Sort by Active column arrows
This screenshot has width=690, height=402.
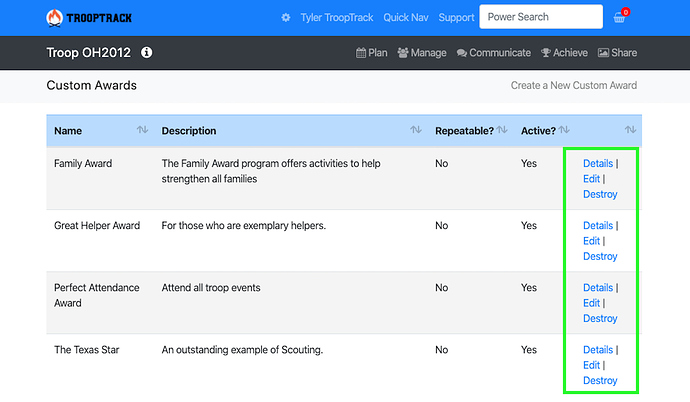pos(564,130)
